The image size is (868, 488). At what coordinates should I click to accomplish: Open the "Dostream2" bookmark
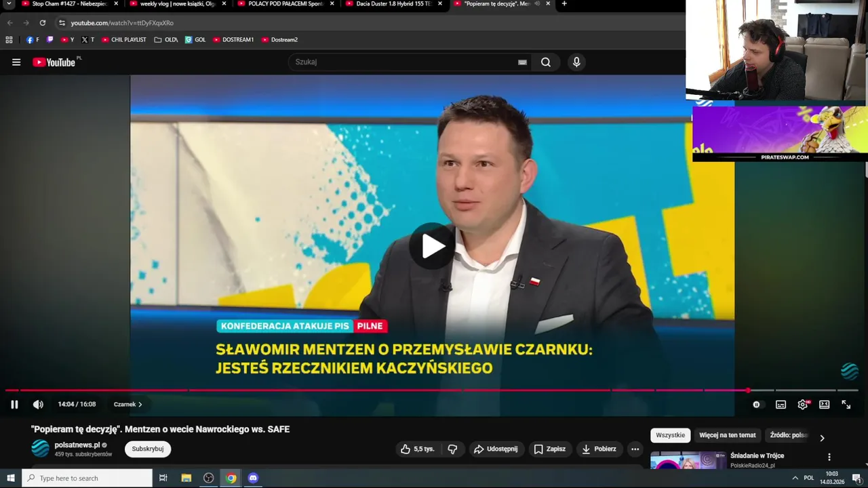(x=279, y=40)
